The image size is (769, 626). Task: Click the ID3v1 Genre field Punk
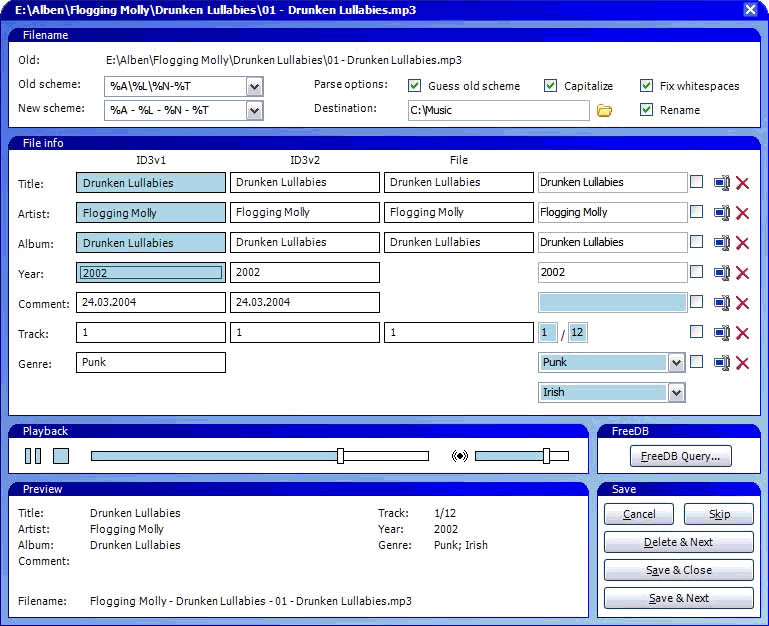point(151,363)
